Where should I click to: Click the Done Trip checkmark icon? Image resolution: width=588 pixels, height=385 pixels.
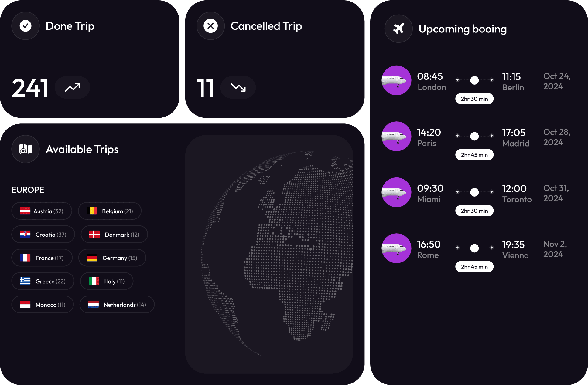pos(25,26)
